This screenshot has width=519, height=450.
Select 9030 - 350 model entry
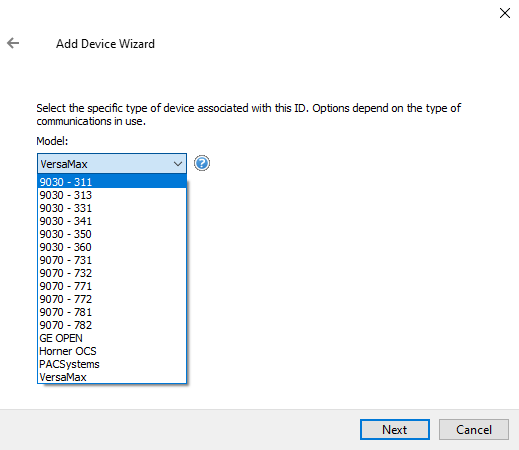pos(112,234)
